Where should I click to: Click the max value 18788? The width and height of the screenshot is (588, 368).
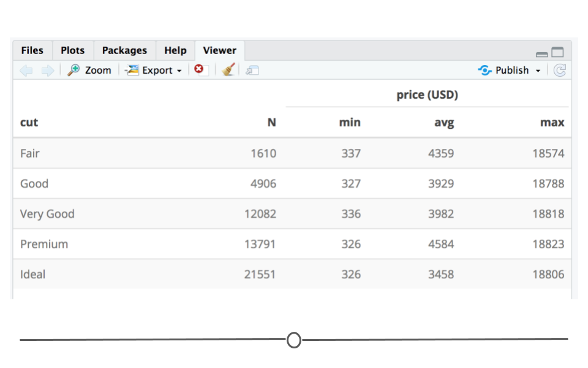548,183
